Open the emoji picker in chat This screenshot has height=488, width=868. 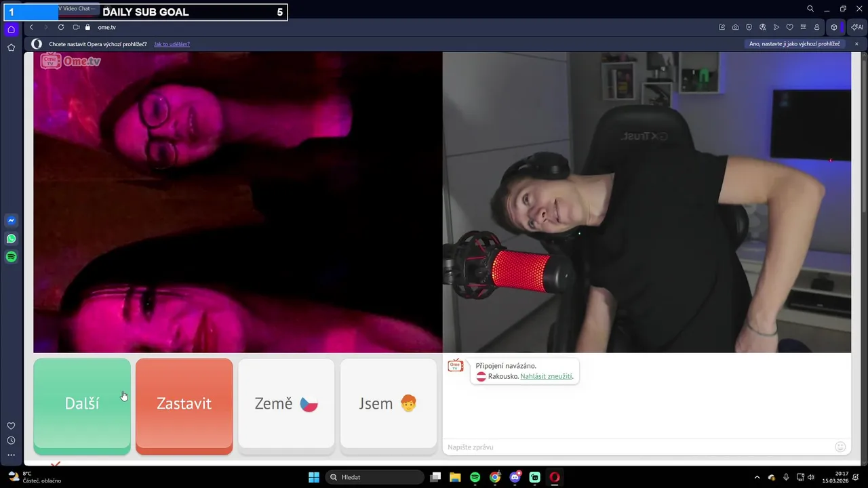[840, 447]
